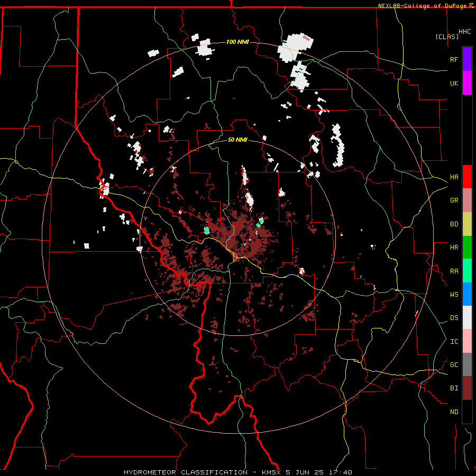
Task: Select the dusty pink GR legend swatch
Action: tap(467, 200)
